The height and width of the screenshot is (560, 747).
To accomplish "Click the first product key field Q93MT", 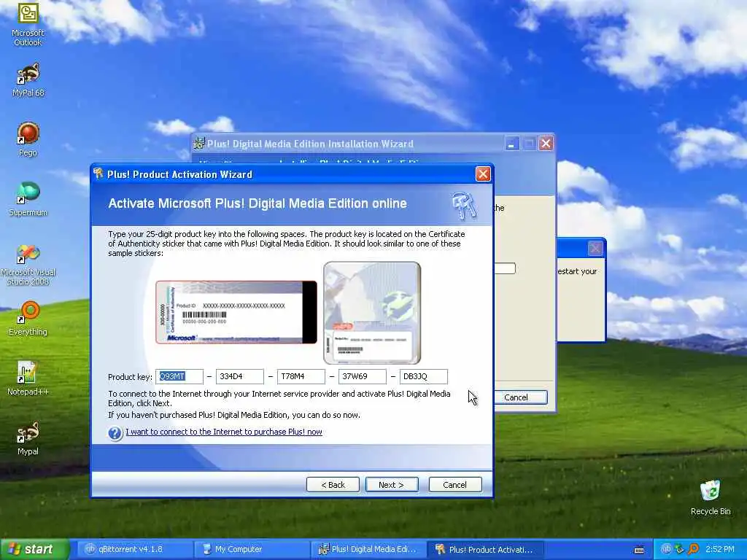I will pos(179,376).
